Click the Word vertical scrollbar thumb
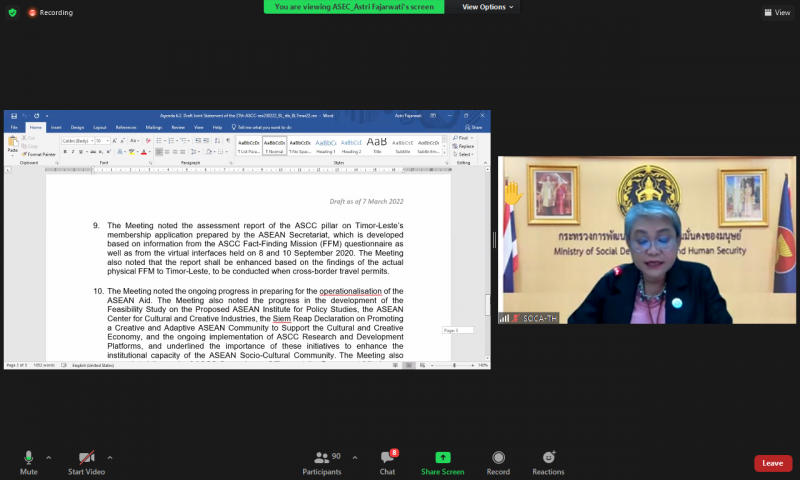The height and width of the screenshot is (480, 800). click(487, 305)
